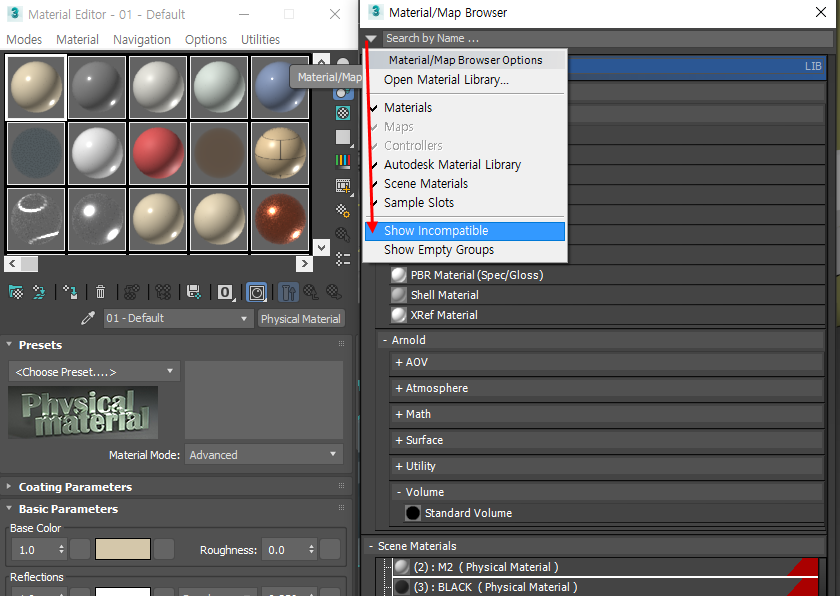Click the Make Material Copy icon
The height and width of the screenshot is (596, 840).
pos(132,292)
